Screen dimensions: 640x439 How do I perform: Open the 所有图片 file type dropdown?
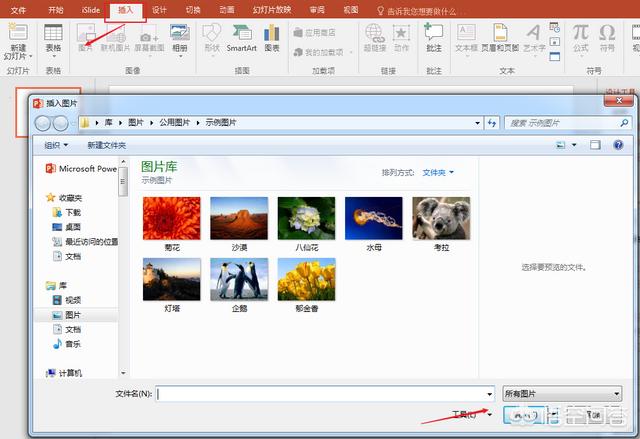[x=562, y=393]
